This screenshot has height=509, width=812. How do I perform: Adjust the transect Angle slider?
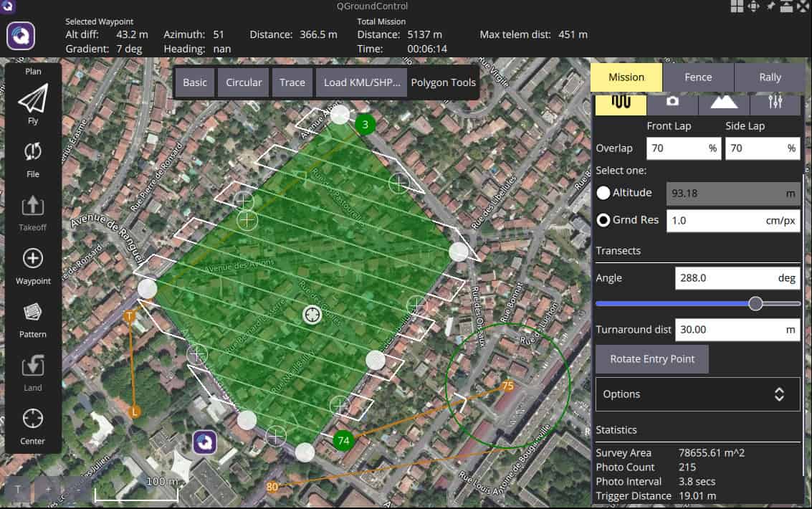pos(755,303)
